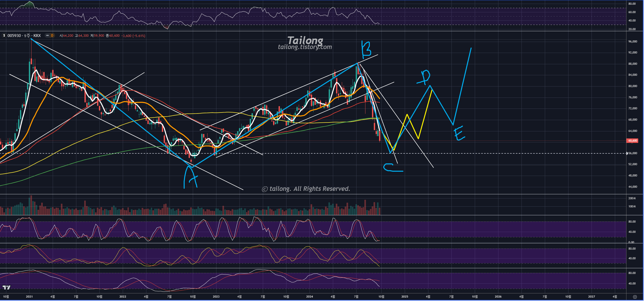This screenshot has width=644, height=301.
Task: Click the tailong All Rights Reserved text
Action: pos(306,189)
